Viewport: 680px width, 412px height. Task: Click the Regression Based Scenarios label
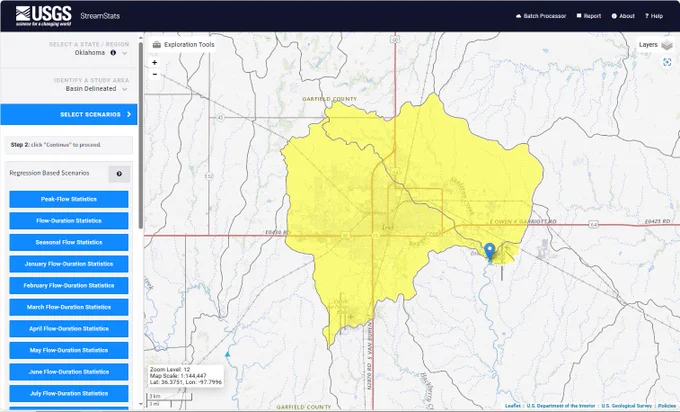coord(49,173)
